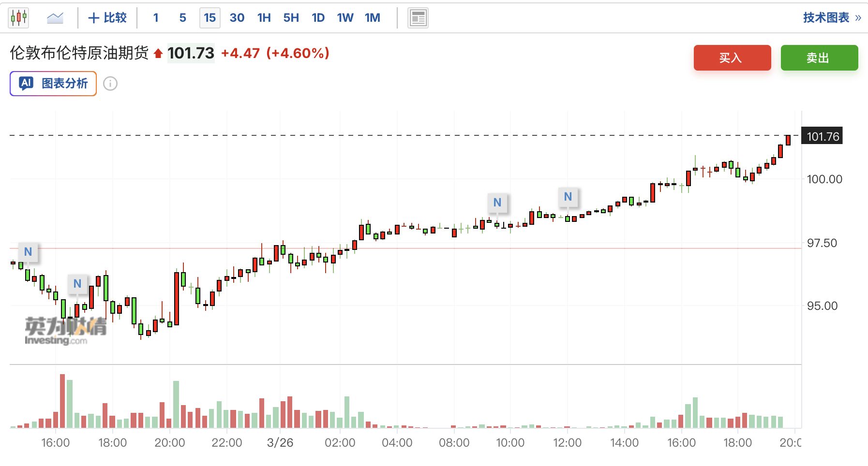Expand 技术图表 advanced chart link
This screenshot has width=868, height=466.
(x=831, y=18)
